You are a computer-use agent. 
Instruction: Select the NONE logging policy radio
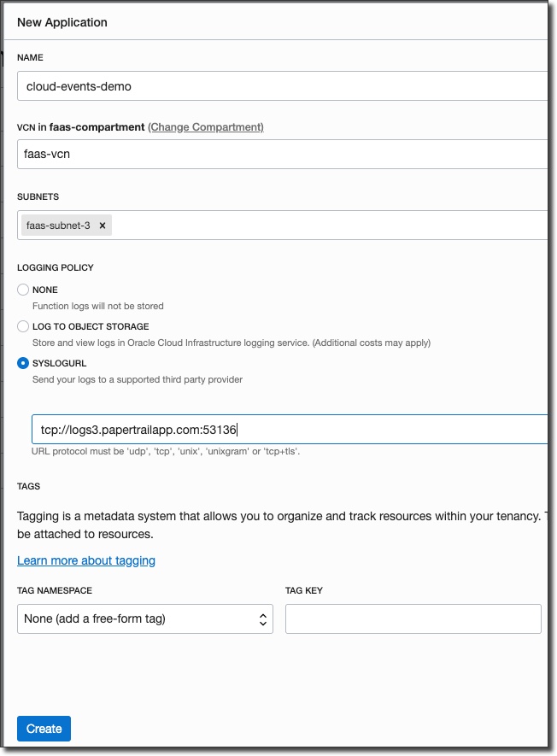(23, 290)
